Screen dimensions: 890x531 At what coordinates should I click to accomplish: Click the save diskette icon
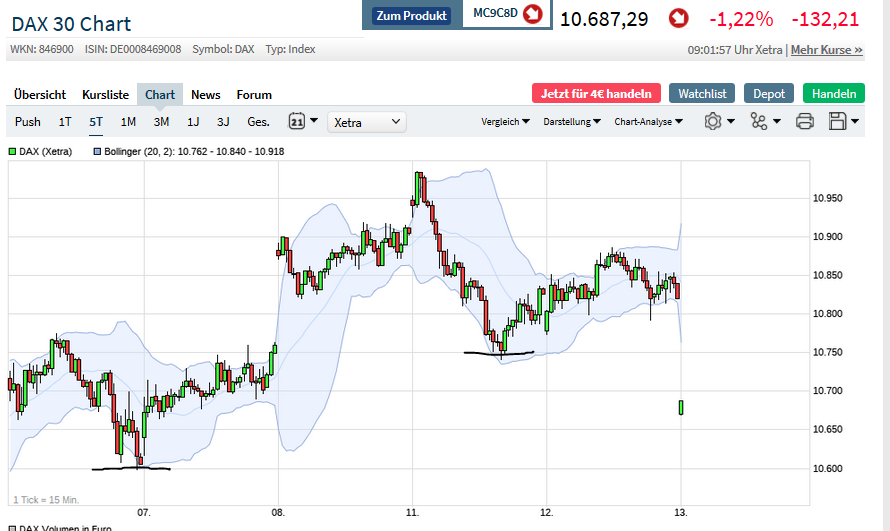(x=838, y=122)
